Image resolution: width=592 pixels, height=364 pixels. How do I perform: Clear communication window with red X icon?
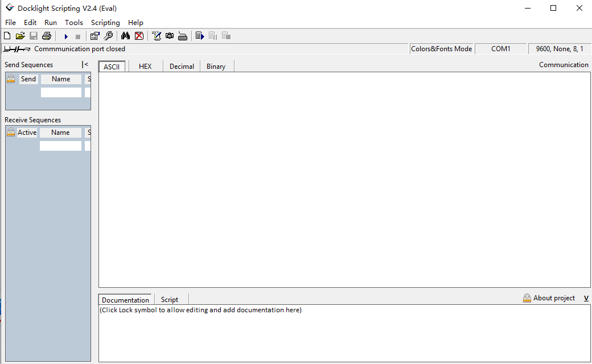coord(139,36)
